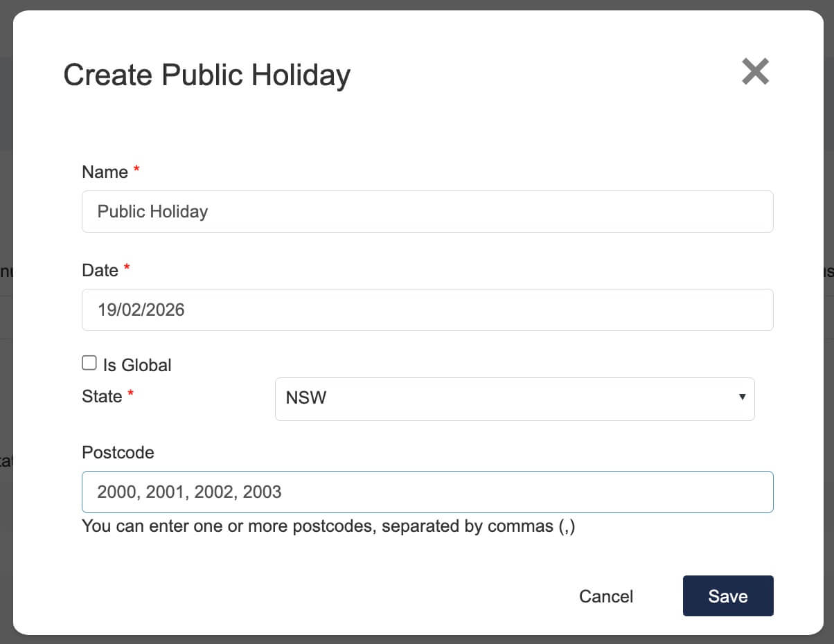Click the State dropdown arrow

(742, 397)
